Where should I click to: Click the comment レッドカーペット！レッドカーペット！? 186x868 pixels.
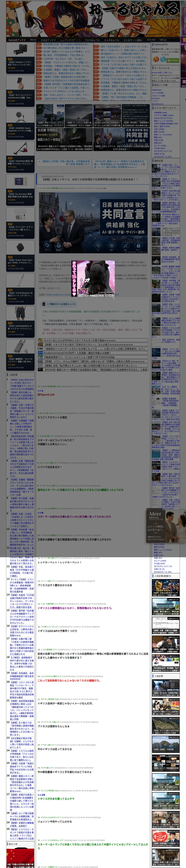pos(59,562)
